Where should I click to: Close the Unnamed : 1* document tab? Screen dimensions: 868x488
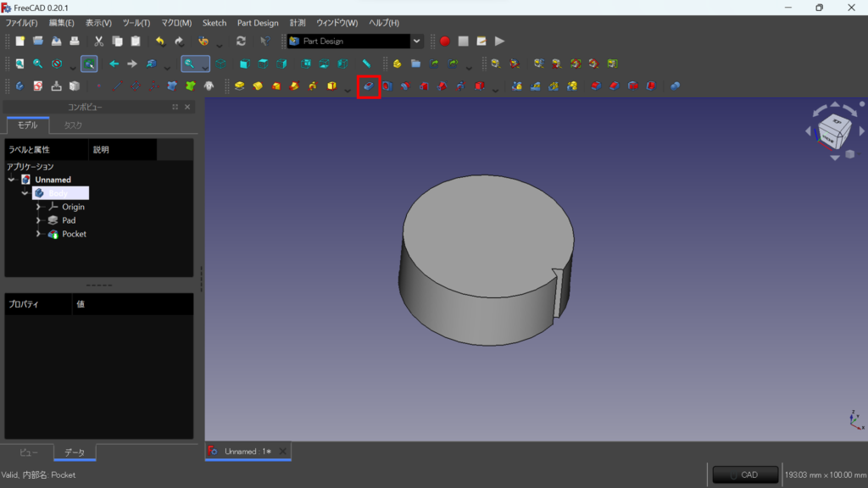(283, 451)
